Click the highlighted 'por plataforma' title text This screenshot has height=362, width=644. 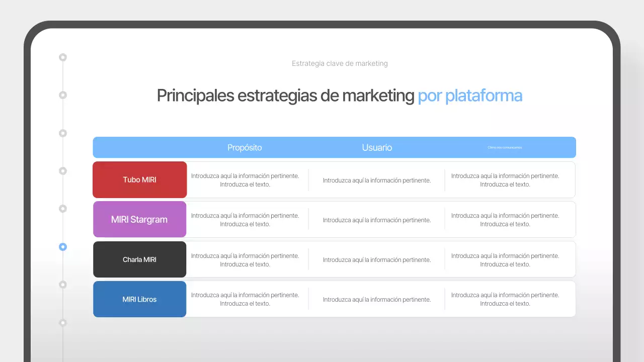469,96
